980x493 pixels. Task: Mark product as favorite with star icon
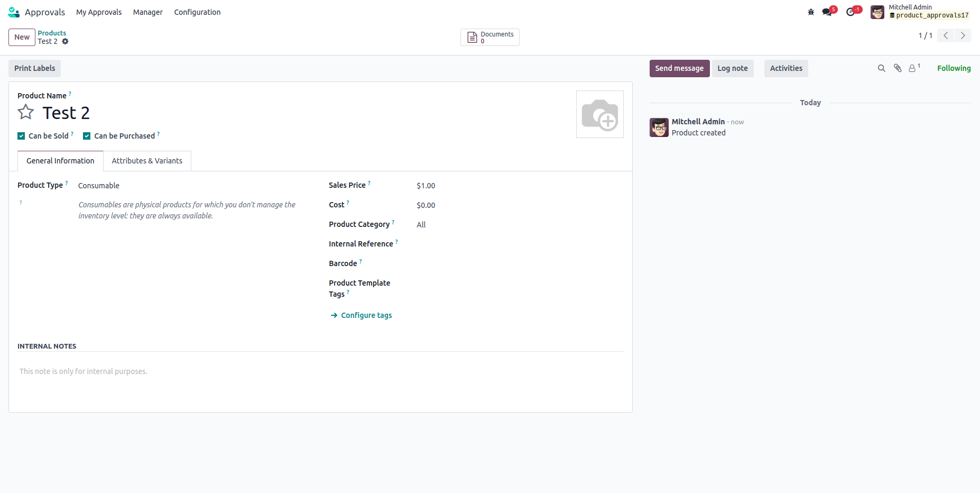(26, 112)
